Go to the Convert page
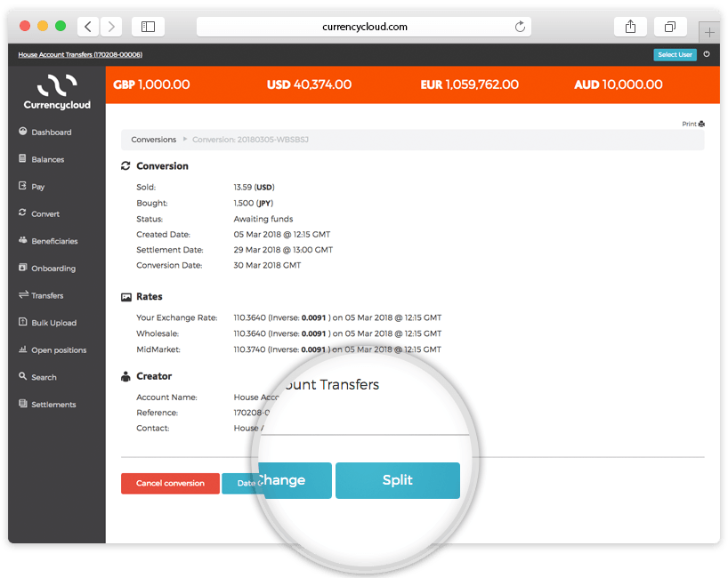Viewport: 728px width, 578px height. pos(45,213)
